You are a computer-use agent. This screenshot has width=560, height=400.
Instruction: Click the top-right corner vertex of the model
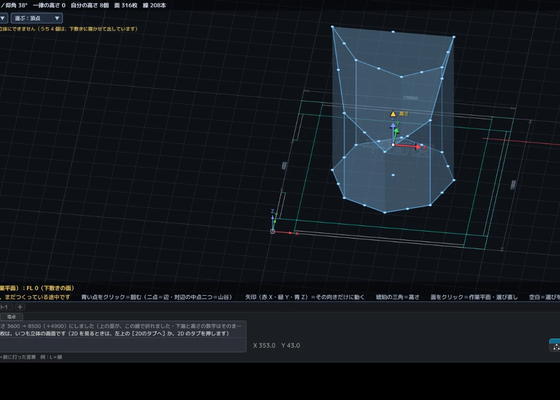click(454, 37)
